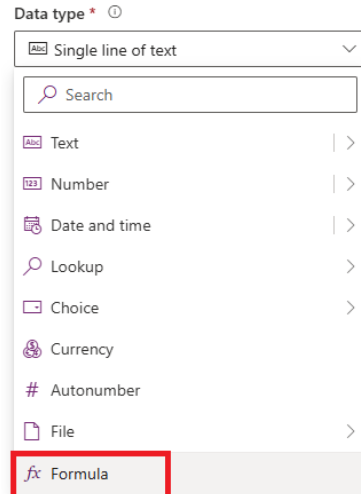
Task: Expand the Number submenu chevron
Action: click(350, 184)
